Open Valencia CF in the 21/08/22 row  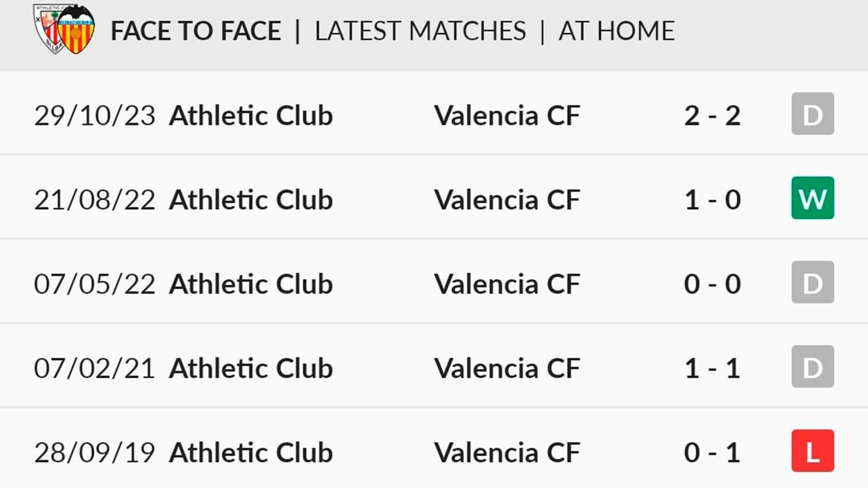click(507, 200)
